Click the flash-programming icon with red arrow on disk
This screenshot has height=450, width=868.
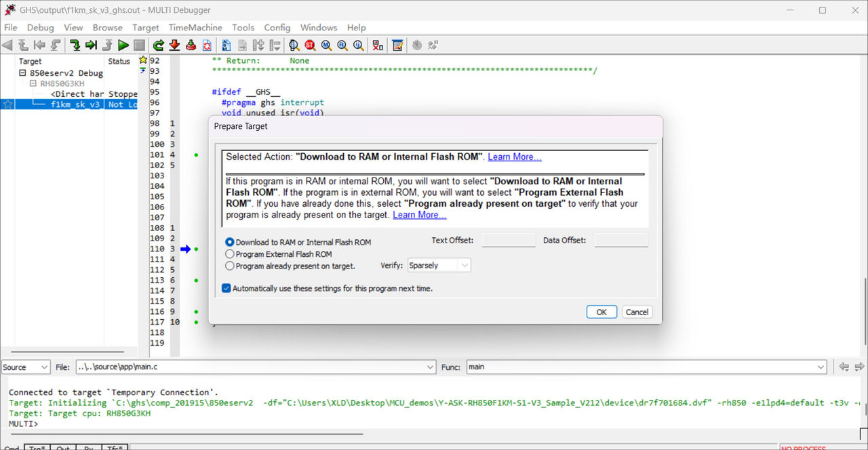(x=191, y=45)
